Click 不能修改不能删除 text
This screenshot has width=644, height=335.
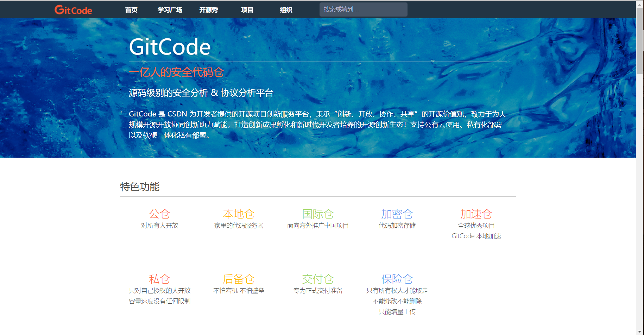pos(397,301)
